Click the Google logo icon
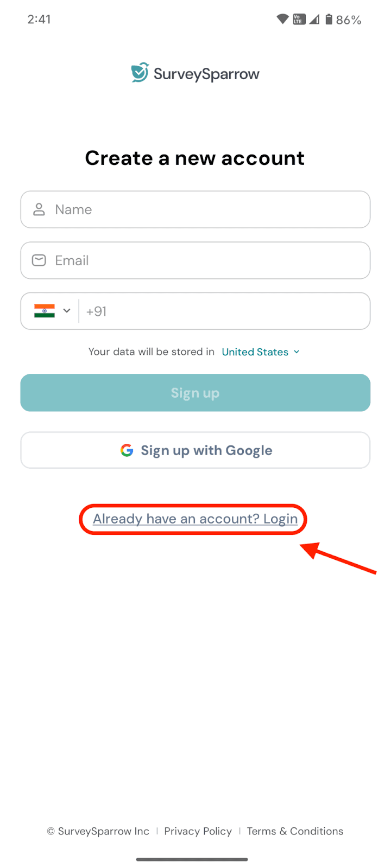 127,450
